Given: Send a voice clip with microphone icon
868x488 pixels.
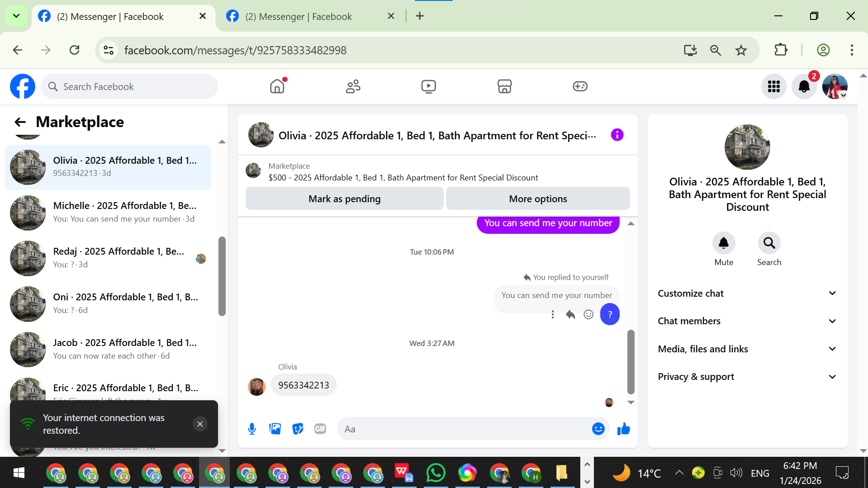Looking at the screenshot, I should point(252,429).
